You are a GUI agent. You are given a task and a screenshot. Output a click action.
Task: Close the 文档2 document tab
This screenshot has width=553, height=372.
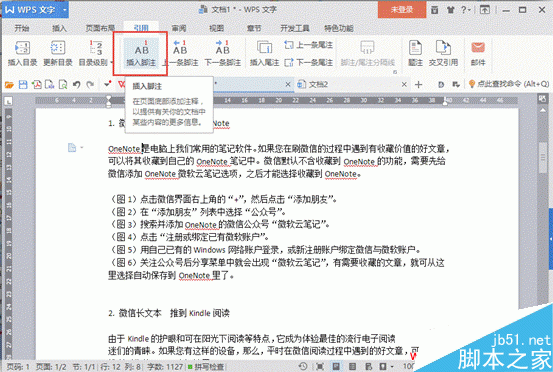tap(404, 85)
